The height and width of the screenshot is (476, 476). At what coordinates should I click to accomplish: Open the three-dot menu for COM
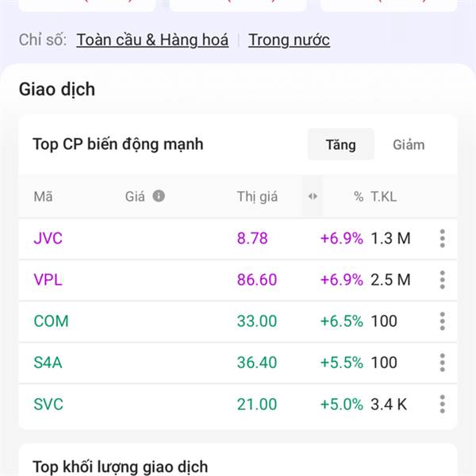coord(442,321)
